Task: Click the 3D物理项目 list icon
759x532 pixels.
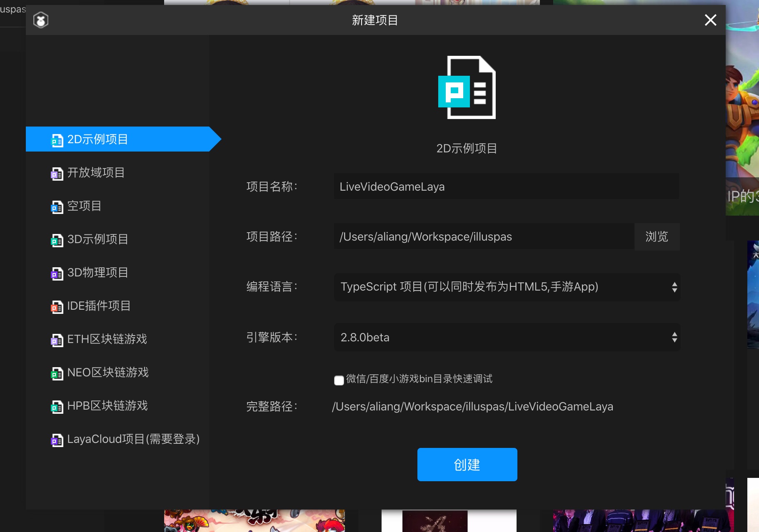Action: (x=57, y=273)
